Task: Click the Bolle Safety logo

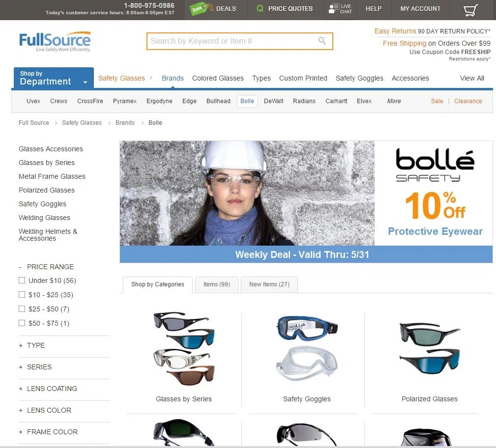Action: point(435,165)
